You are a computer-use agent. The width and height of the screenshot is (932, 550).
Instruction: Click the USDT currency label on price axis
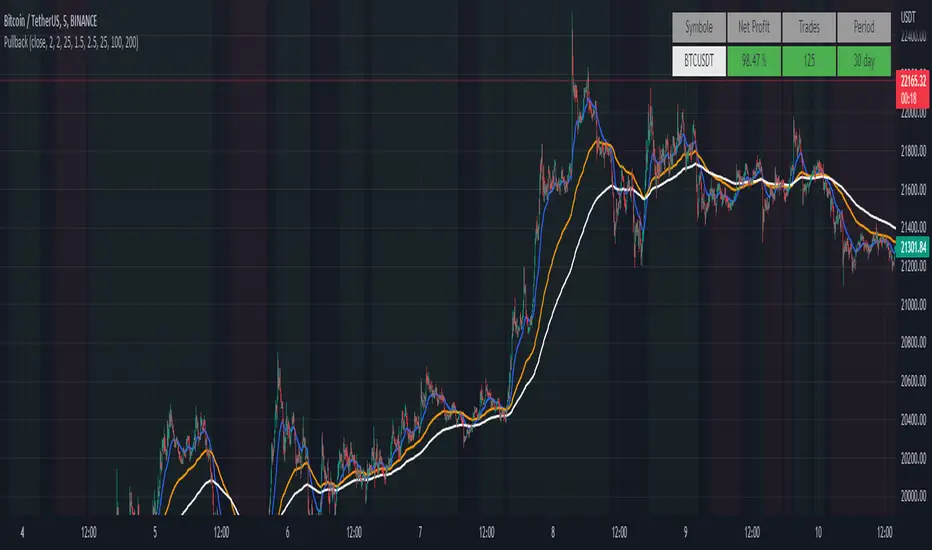pos(908,17)
